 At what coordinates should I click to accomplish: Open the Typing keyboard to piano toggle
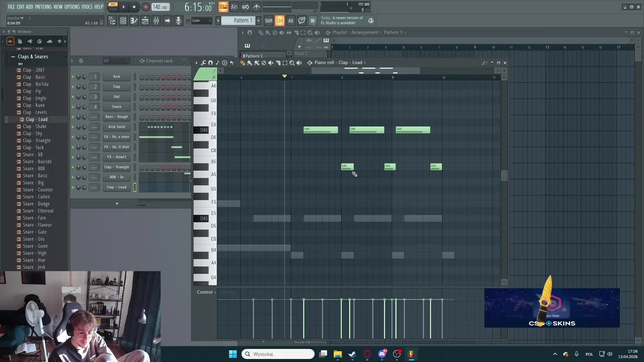223,7
